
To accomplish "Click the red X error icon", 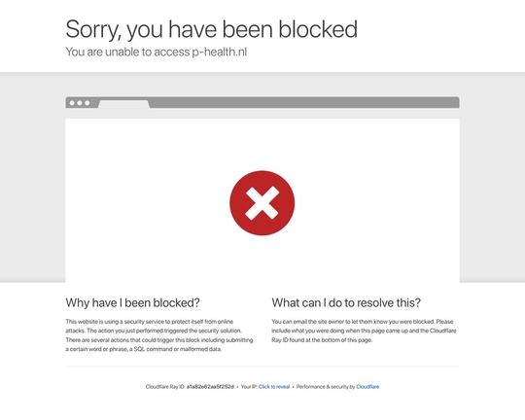I will tap(262, 203).
